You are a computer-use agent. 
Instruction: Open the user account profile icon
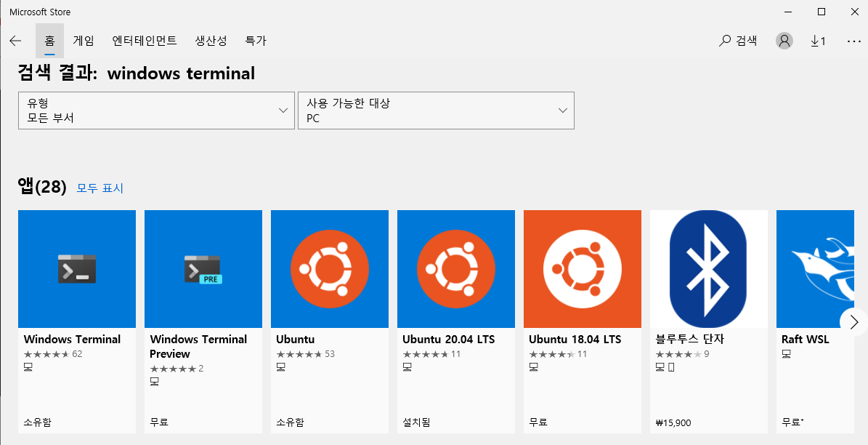[x=784, y=41]
